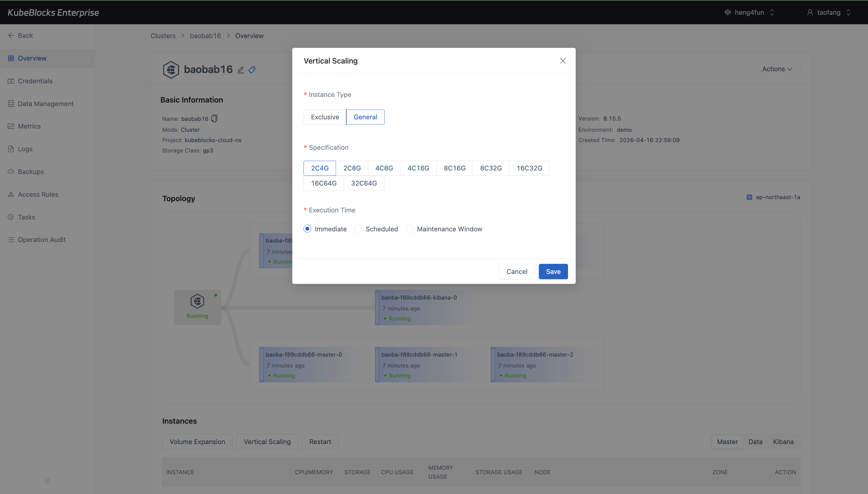The height and width of the screenshot is (494, 868).
Task: Copy the cluster name baobab16
Action: tap(214, 118)
